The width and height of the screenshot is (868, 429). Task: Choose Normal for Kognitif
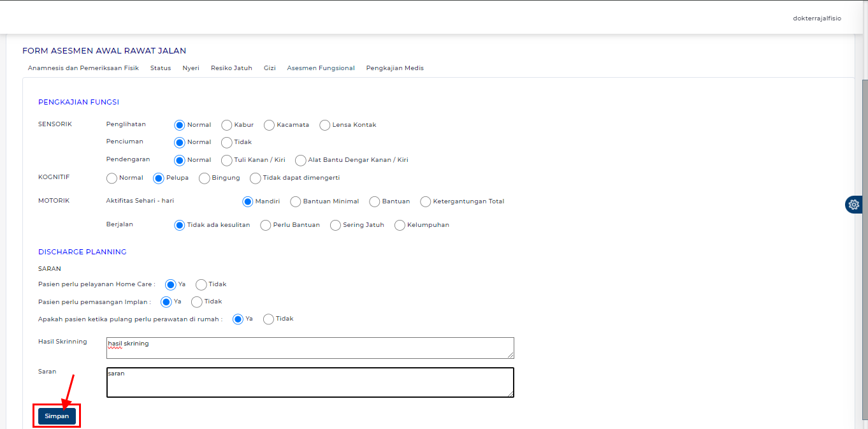(112, 178)
